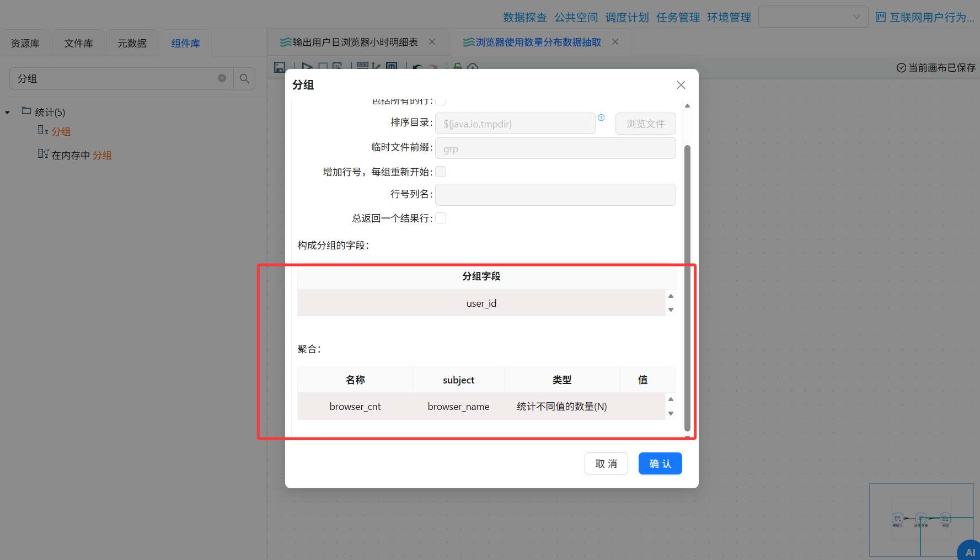Click the 确认 button
This screenshot has width=980, height=560.
click(660, 463)
